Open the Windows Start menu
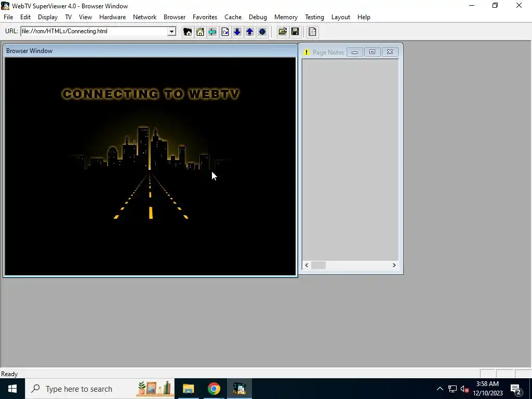This screenshot has width=532, height=399. (x=12, y=389)
